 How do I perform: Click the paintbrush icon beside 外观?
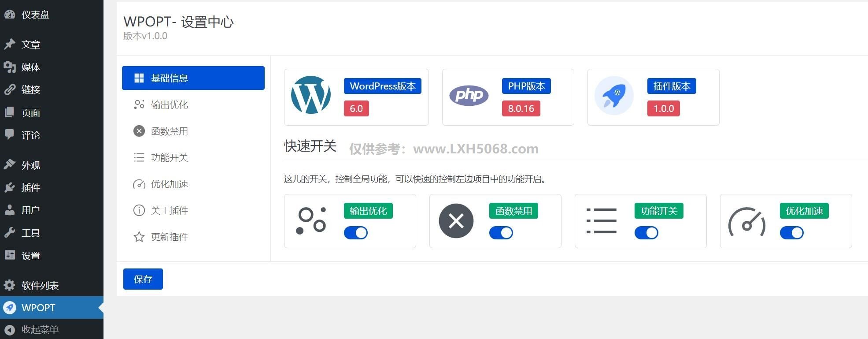(x=10, y=165)
